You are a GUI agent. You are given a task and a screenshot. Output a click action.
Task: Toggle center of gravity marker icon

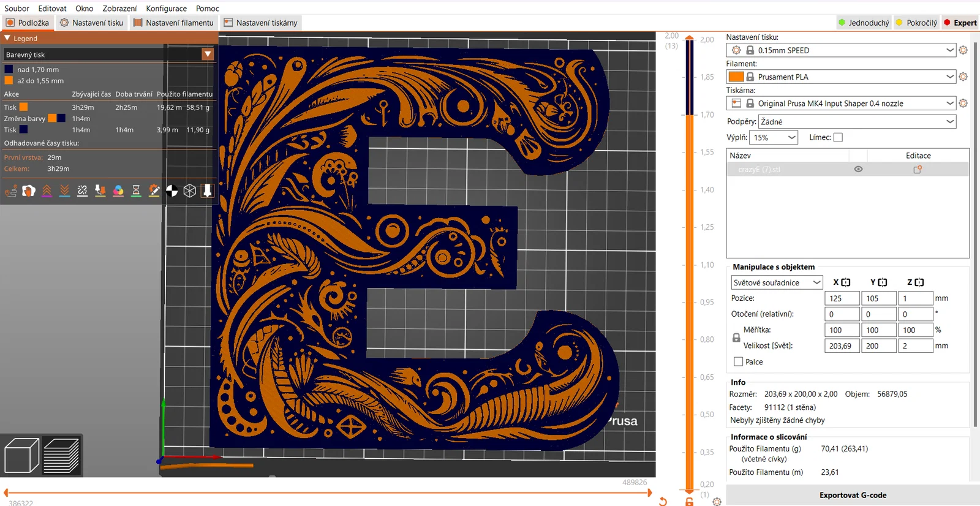tap(172, 191)
